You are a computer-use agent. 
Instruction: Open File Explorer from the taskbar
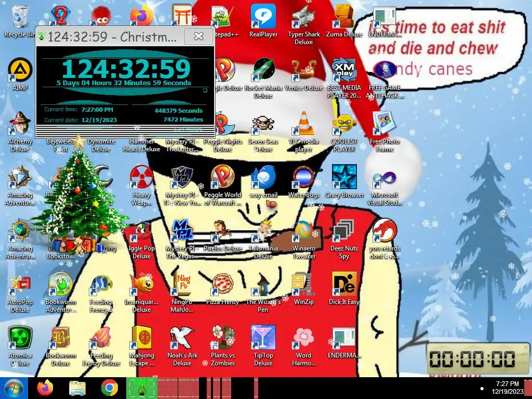77,388
